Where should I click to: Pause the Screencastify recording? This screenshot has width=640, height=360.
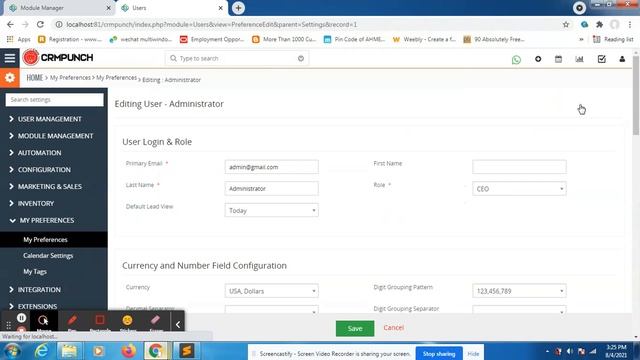pos(21,318)
